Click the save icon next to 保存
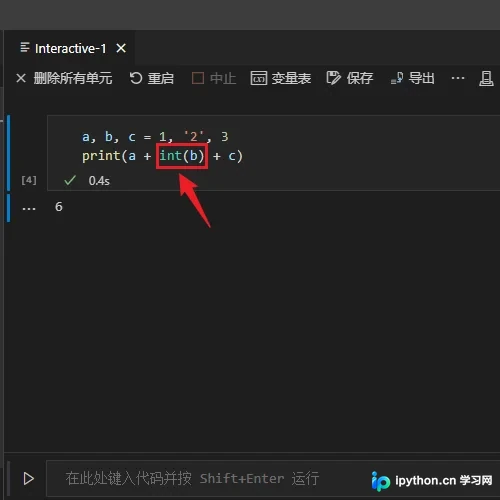The width and height of the screenshot is (500, 500). (x=333, y=78)
